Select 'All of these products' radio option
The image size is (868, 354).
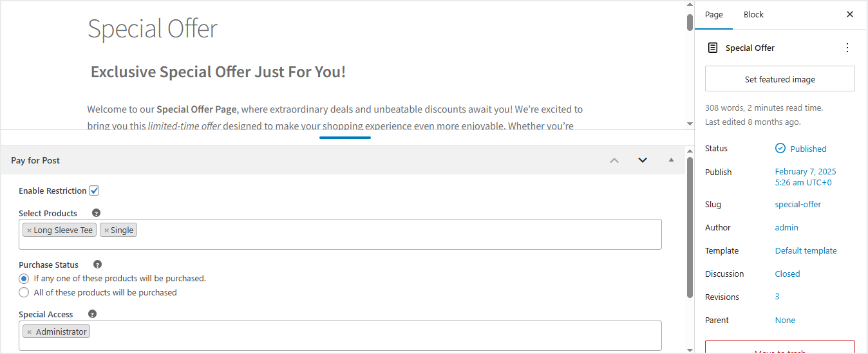click(24, 293)
